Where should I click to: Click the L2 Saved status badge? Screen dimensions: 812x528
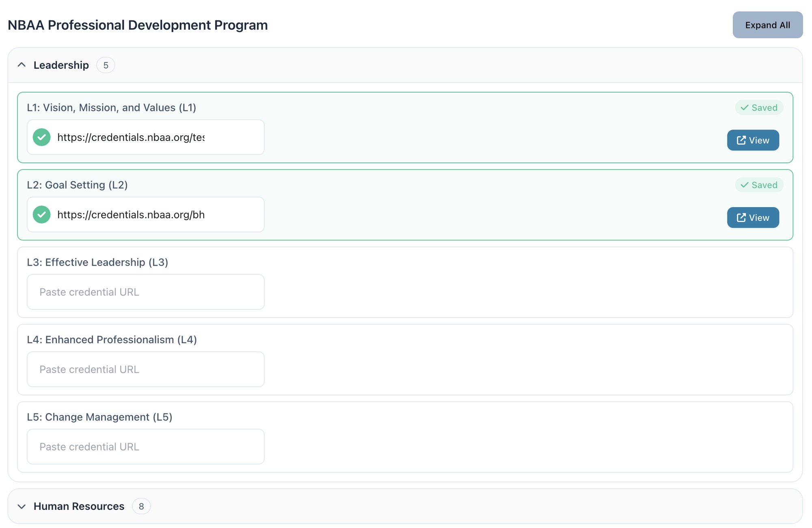click(758, 185)
